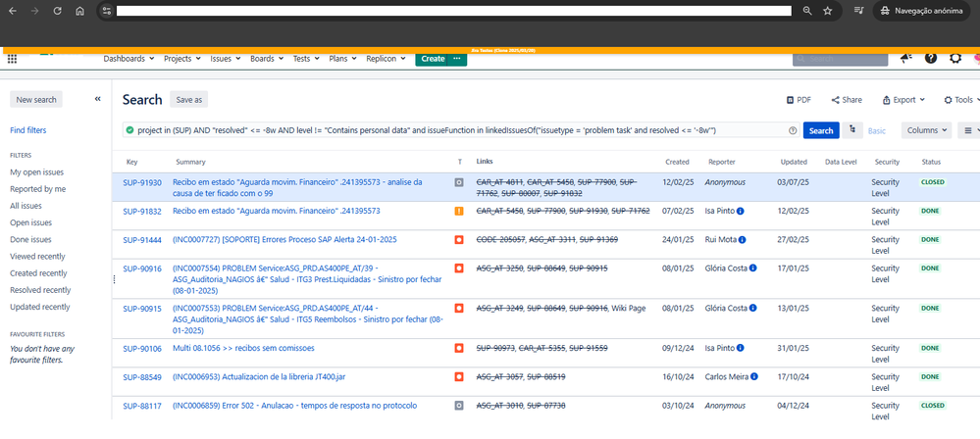Open the Export dropdown

[x=903, y=100]
